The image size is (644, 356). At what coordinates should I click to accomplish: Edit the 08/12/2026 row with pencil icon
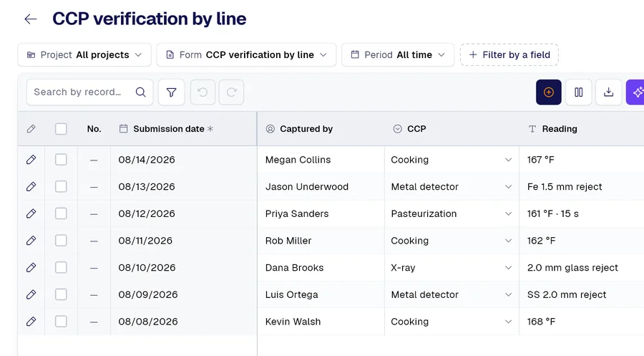31,213
